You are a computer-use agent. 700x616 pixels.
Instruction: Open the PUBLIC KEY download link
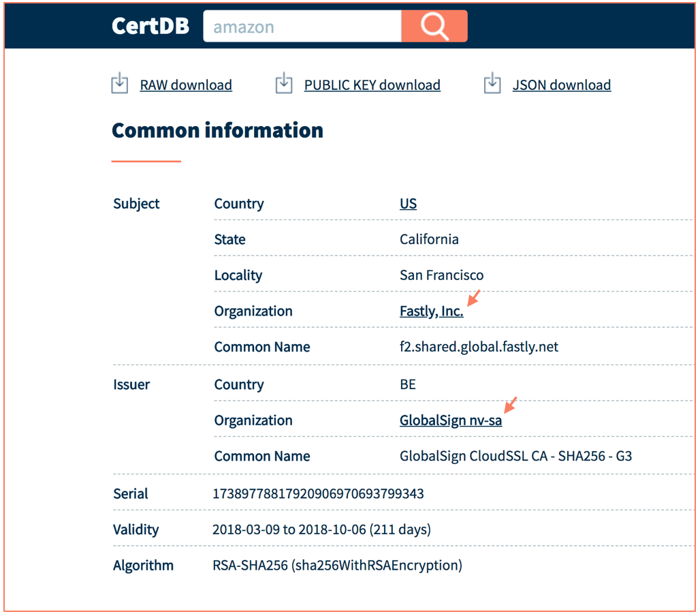(372, 85)
